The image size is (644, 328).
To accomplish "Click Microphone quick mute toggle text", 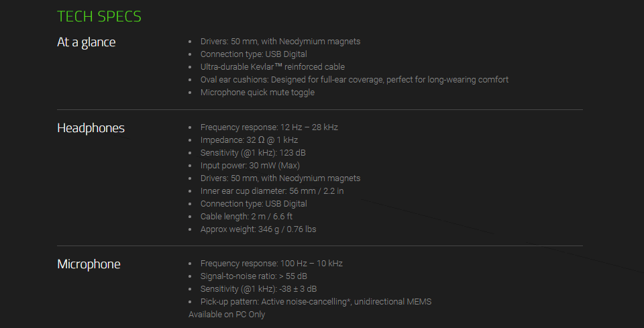I will coord(257,93).
